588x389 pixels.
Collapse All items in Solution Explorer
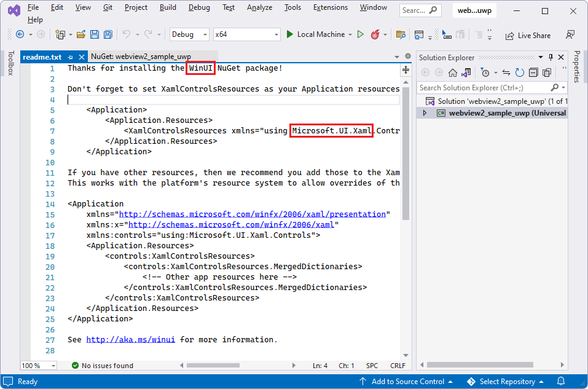[533, 73]
